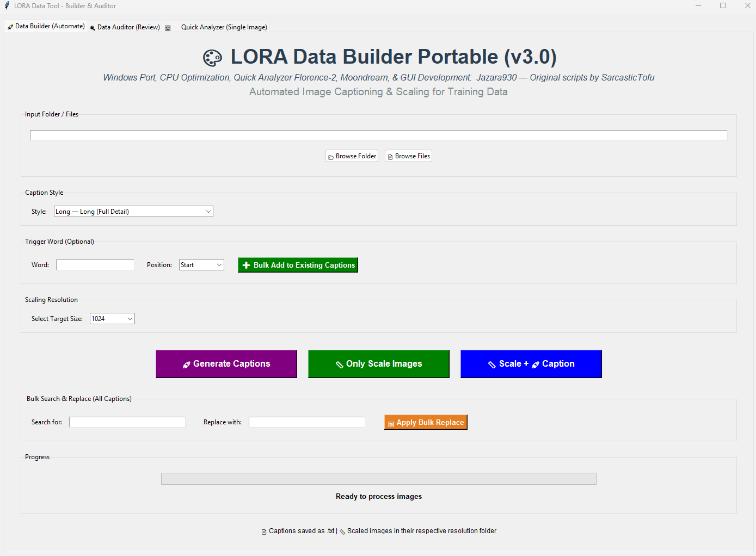This screenshot has height=556, width=756.
Task: Click the 'Ready to process images' status text
Action: [x=379, y=496]
